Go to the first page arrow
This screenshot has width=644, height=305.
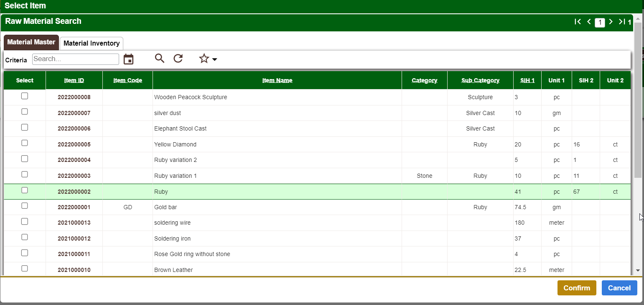[x=578, y=22]
